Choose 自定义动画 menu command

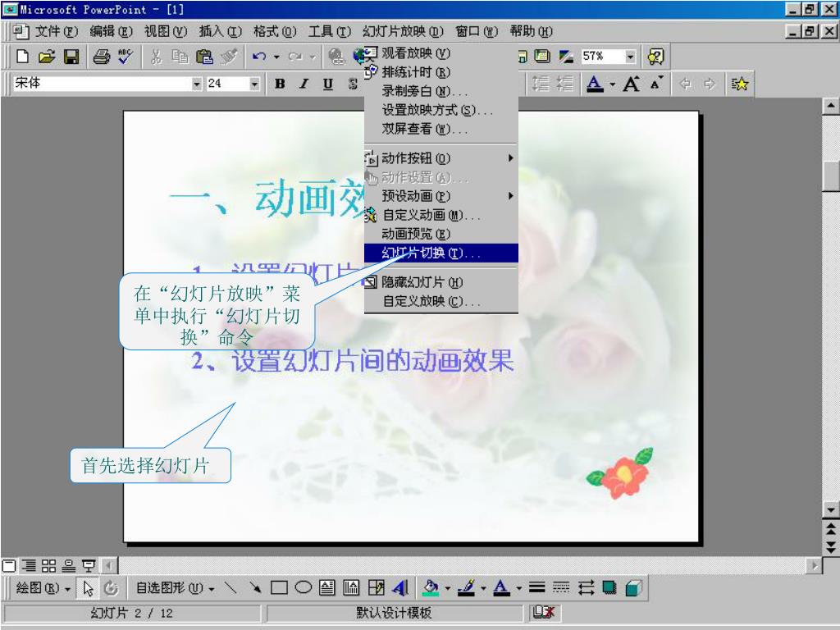[x=441, y=215]
